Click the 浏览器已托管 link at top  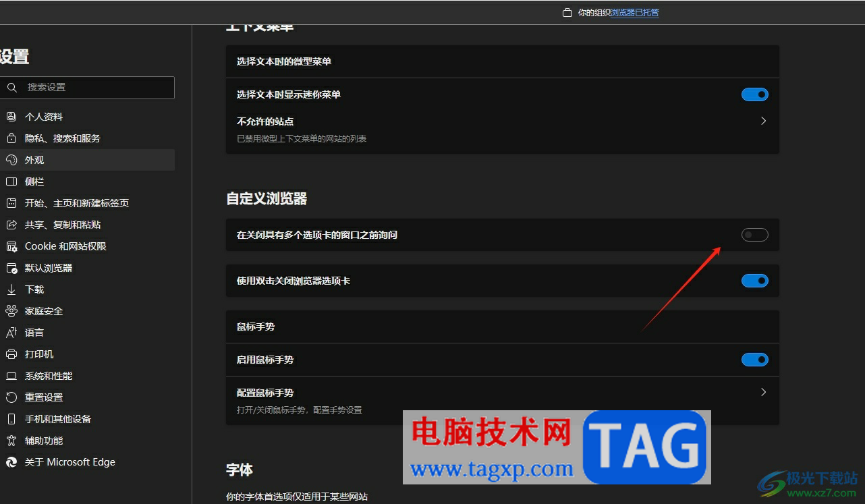pos(634,12)
